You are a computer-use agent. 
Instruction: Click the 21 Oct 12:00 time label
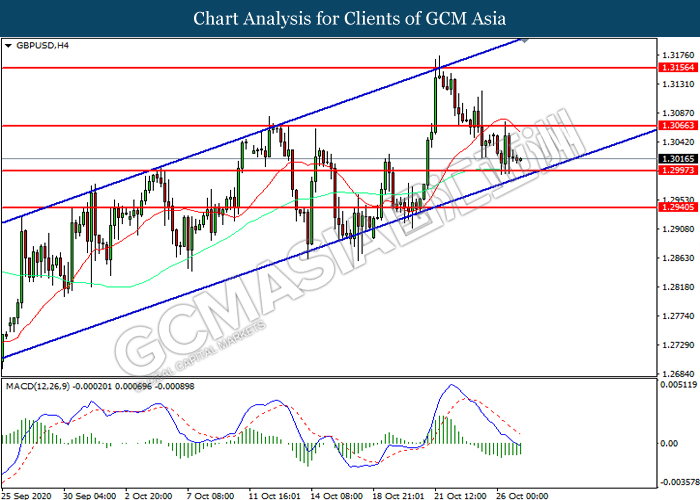coord(460,496)
